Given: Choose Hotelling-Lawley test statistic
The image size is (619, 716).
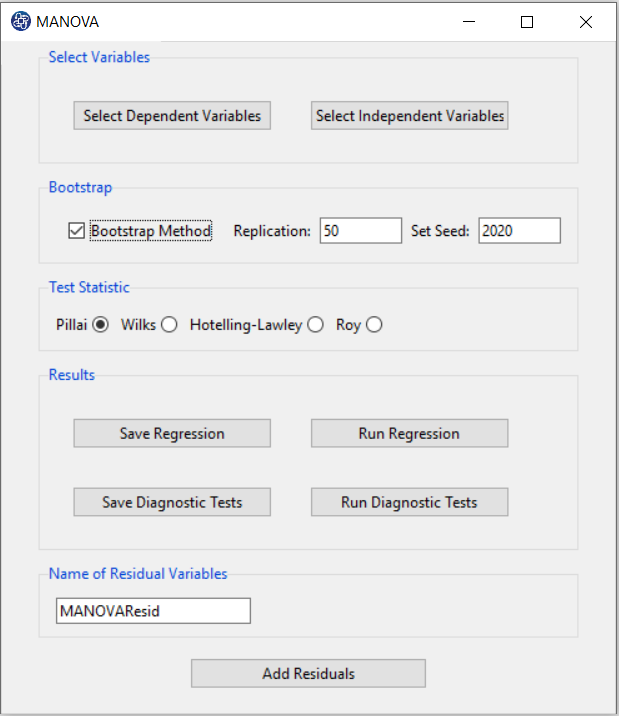Looking at the screenshot, I should pos(315,325).
